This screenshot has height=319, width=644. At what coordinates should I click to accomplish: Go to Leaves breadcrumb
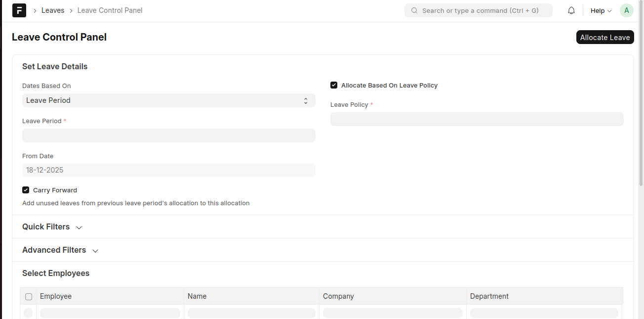pos(53,10)
